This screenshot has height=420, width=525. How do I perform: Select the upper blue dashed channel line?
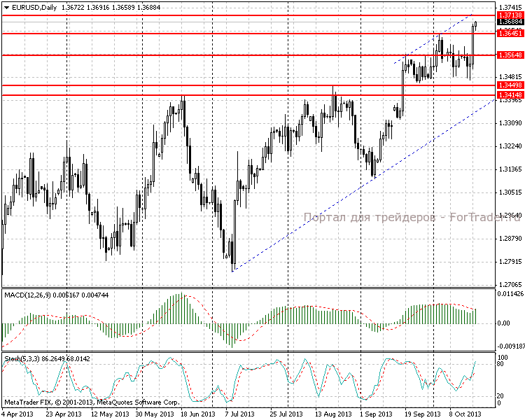point(433,38)
